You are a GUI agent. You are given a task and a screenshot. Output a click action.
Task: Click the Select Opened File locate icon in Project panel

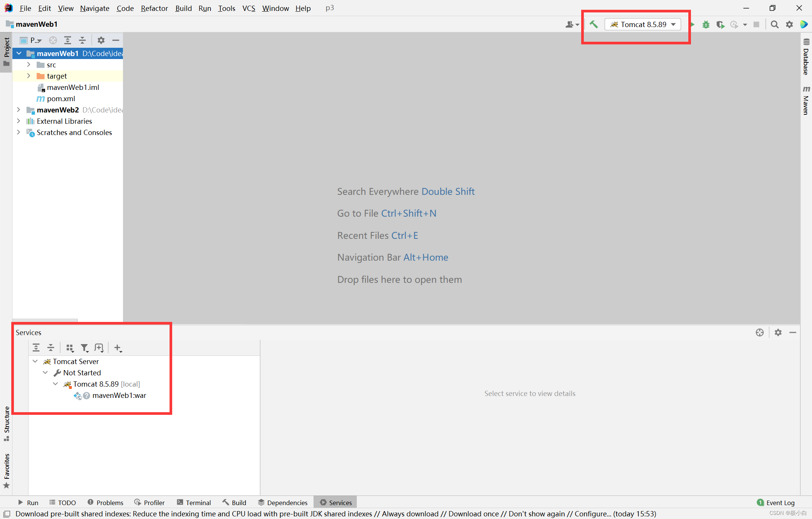(53, 40)
